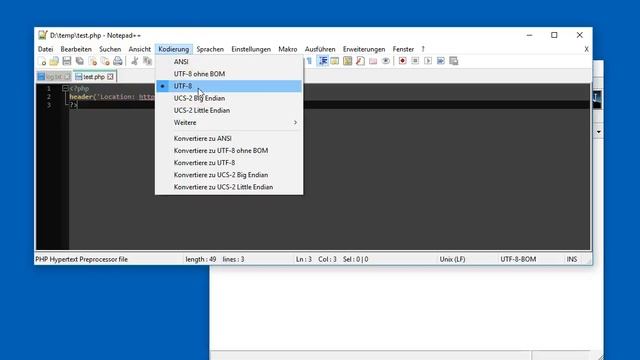Close the log.txt tab with its X

coord(67,77)
